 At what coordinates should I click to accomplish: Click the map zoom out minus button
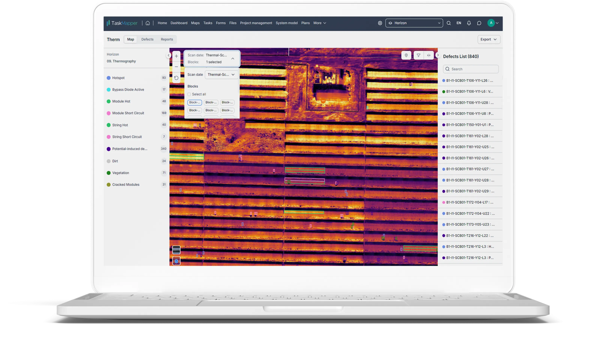click(x=176, y=67)
